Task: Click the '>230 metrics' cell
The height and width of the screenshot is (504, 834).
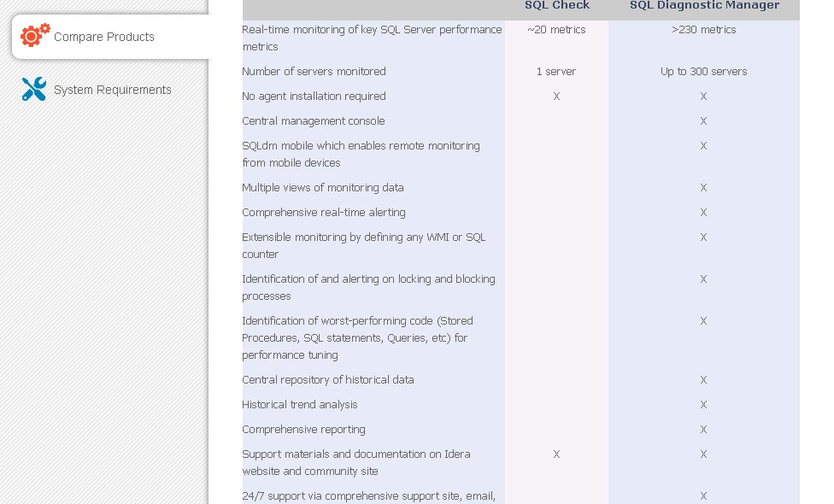Action: [704, 30]
